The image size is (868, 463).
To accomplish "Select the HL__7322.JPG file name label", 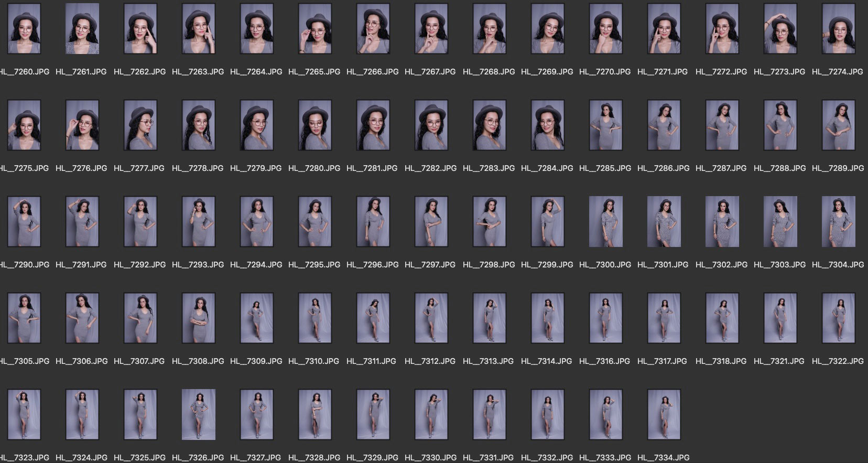I will [x=838, y=361].
